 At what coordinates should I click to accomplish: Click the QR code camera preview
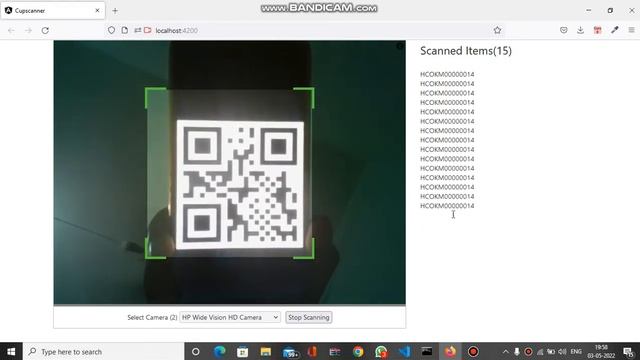click(x=229, y=172)
